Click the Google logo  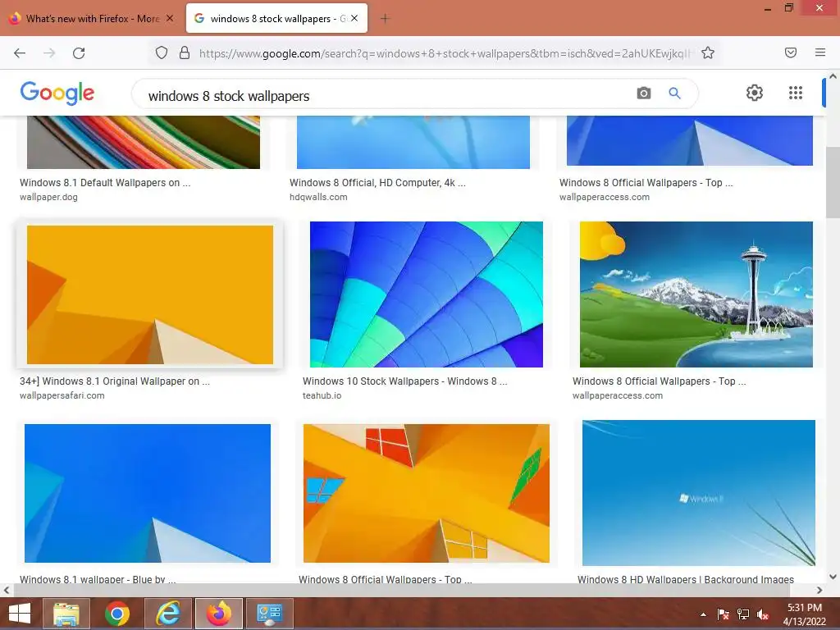(x=57, y=94)
